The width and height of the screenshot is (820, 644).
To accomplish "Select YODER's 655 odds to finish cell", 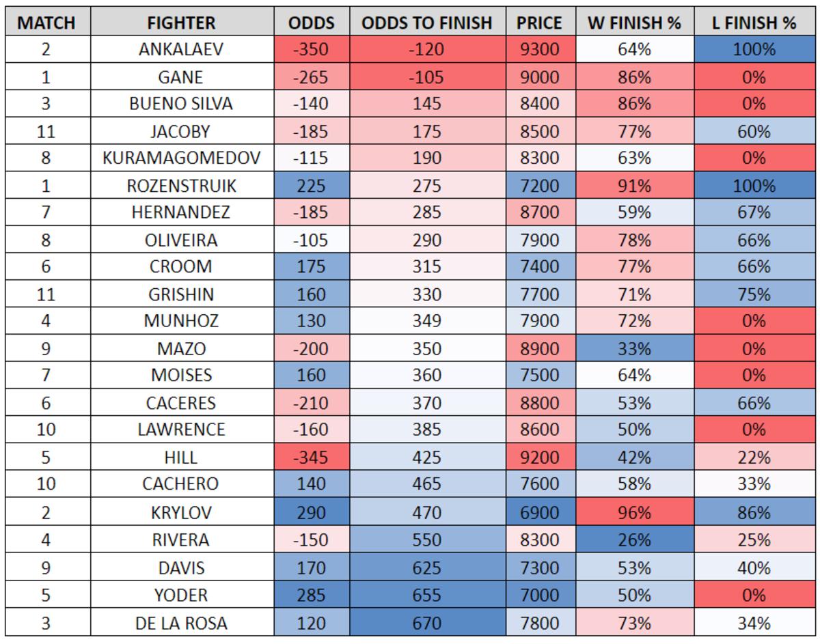I will [427, 595].
